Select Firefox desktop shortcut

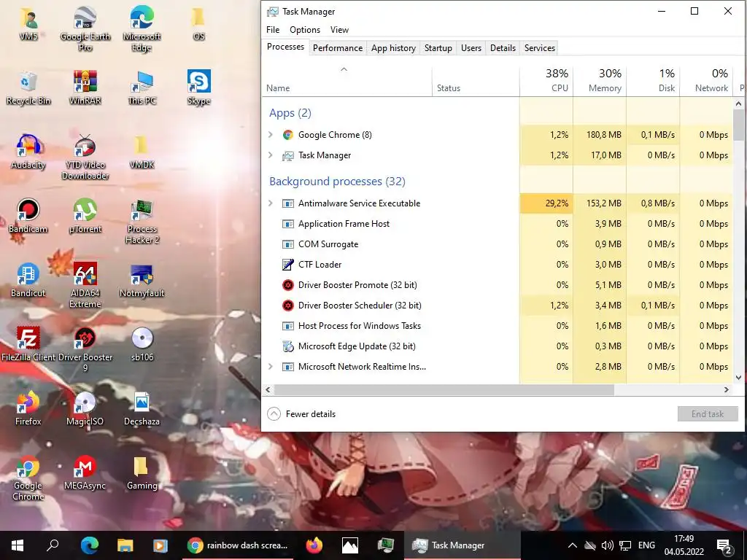pyautogui.click(x=28, y=408)
